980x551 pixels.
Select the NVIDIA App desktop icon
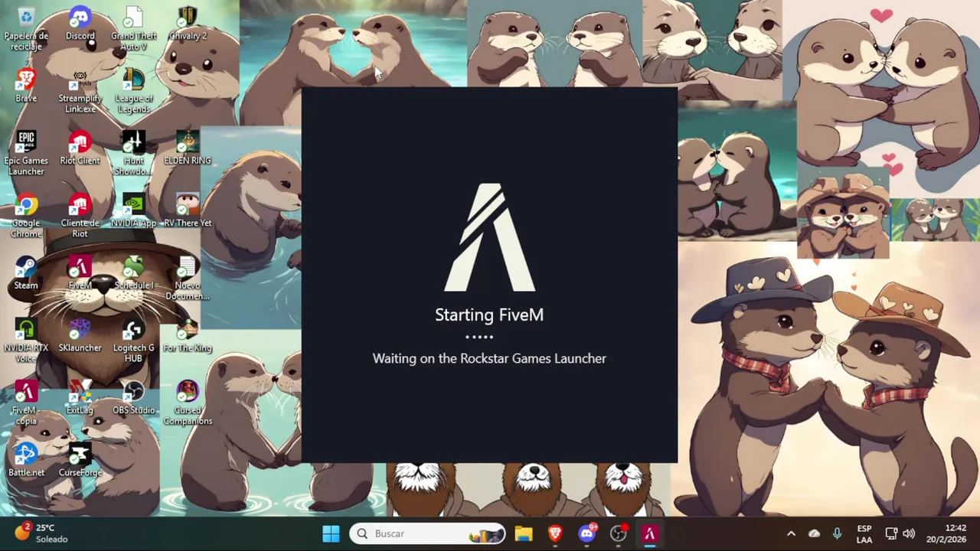(133, 212)
